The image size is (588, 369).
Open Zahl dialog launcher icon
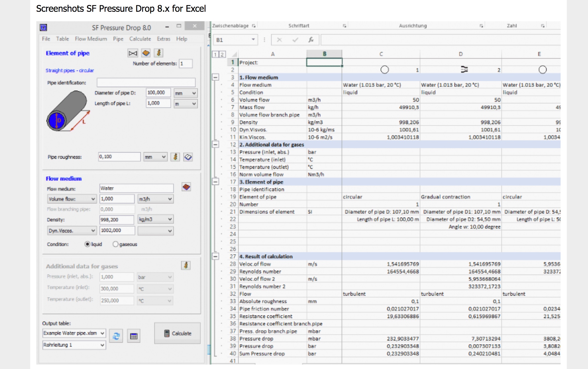coord(543,26)
